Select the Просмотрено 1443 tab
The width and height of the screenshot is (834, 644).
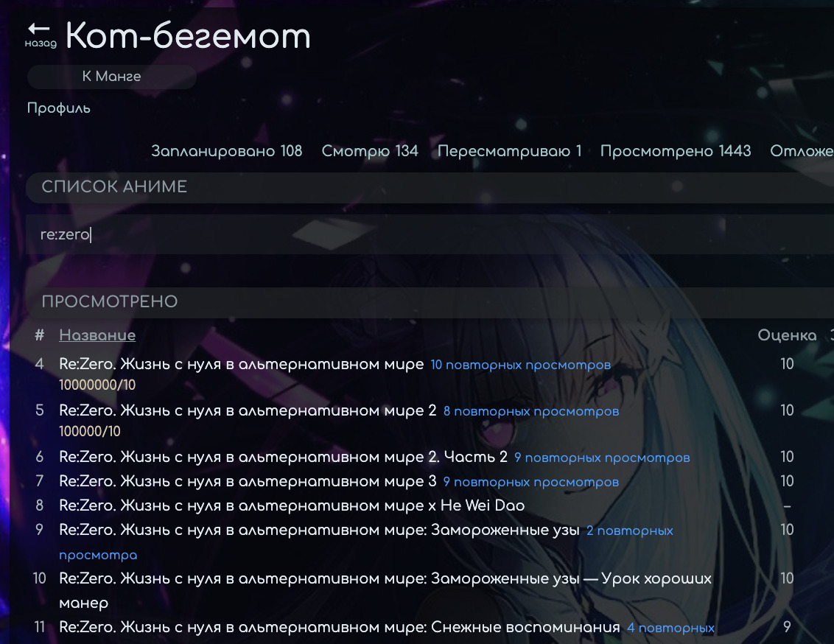point(676,151)
